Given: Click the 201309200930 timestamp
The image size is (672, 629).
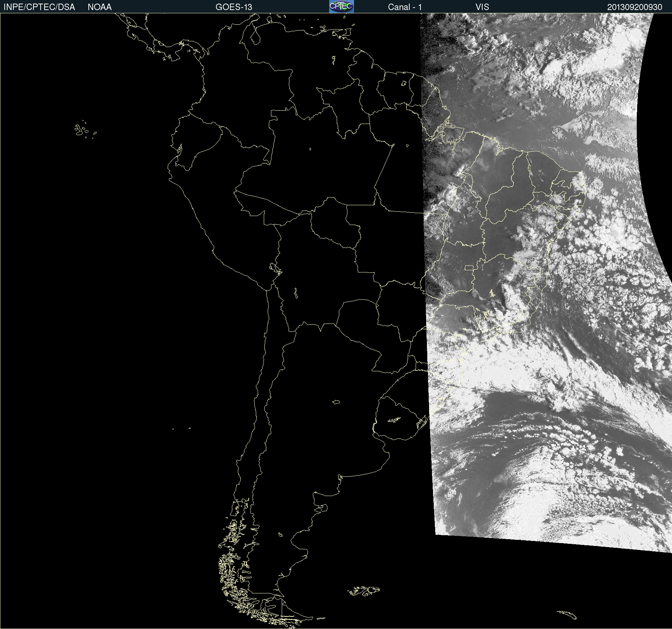Looking at the screenshot, I should [x=635, y=7].
